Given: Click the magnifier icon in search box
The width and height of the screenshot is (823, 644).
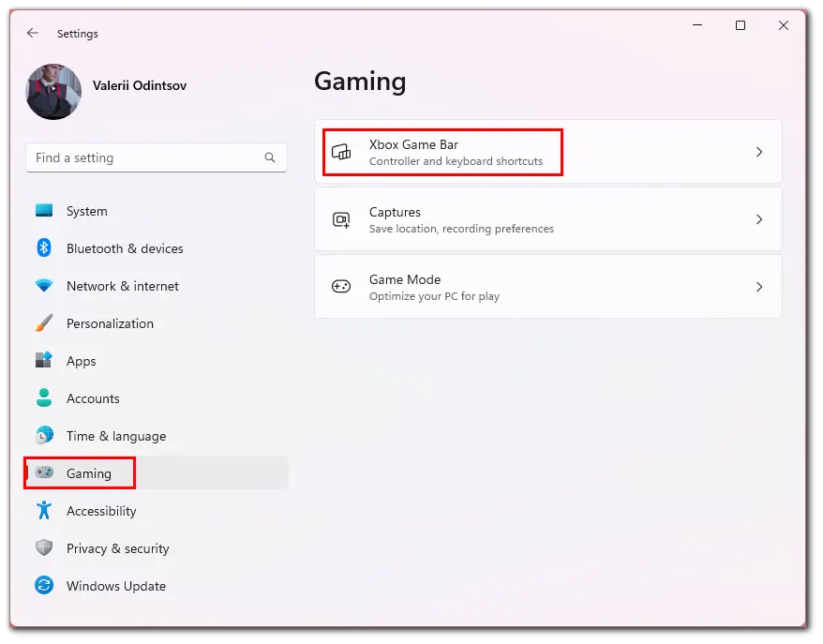Looking at the screenshot, I should click(270, 157).
